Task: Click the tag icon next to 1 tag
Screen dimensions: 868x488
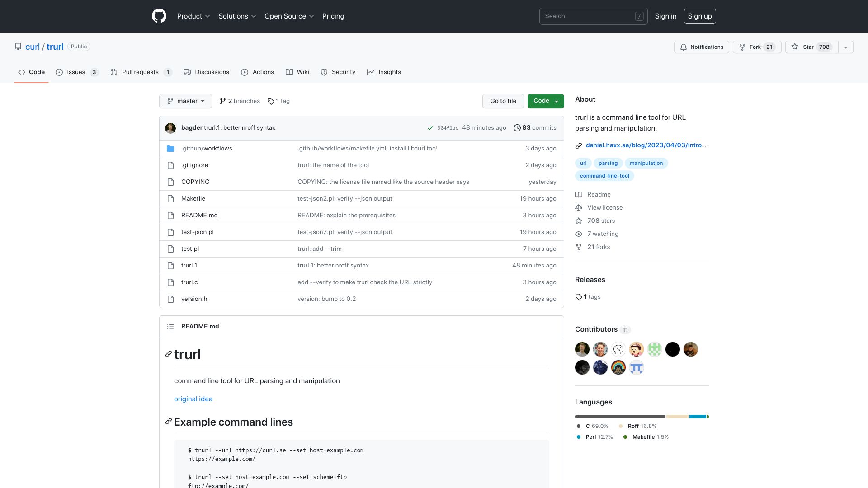Action: click(x=271, y=101)
